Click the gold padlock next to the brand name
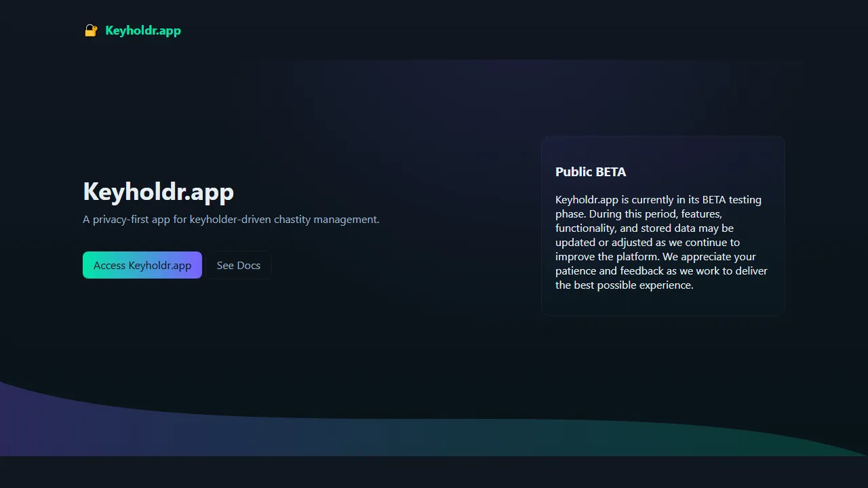 (91, 30)
